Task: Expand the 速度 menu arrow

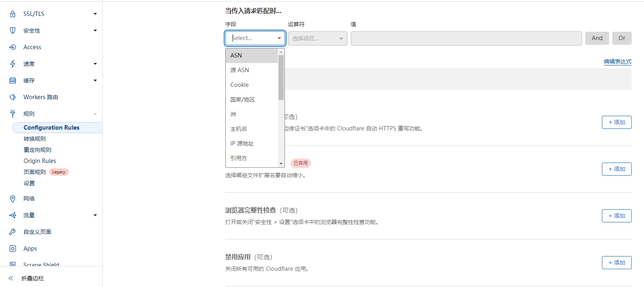Action: click(95, 64)
